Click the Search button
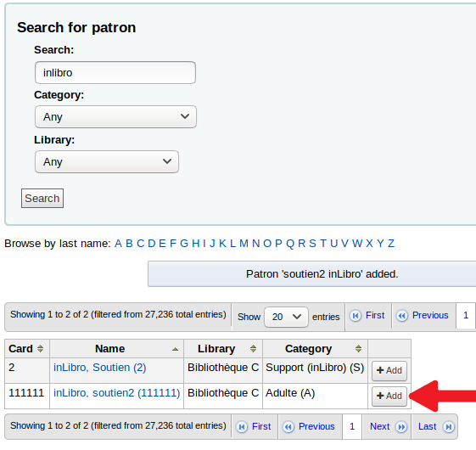476x450 pixels. [x=42, y=199]
